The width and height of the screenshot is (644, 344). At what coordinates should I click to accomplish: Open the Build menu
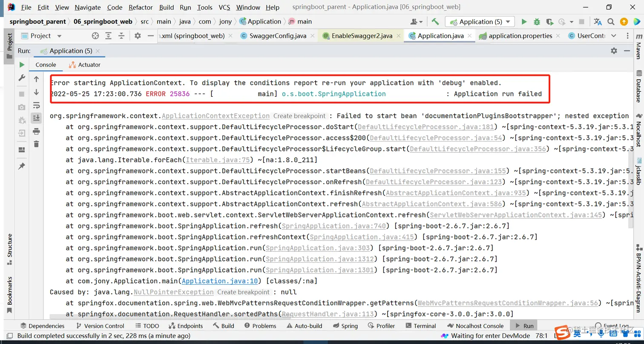167,7
